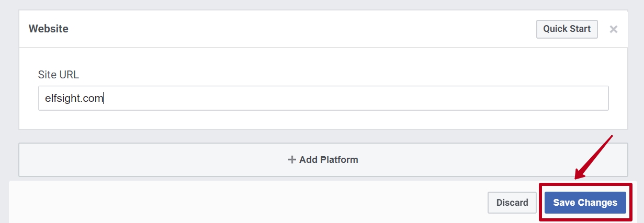The height and width of the screenshot is (223, 644).
Task: Click the plus icon beside Add Platform
Action: [292, 159]
